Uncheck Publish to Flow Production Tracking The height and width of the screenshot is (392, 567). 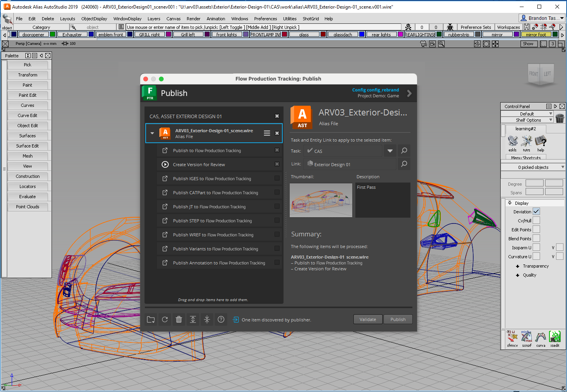coord(277,150)
